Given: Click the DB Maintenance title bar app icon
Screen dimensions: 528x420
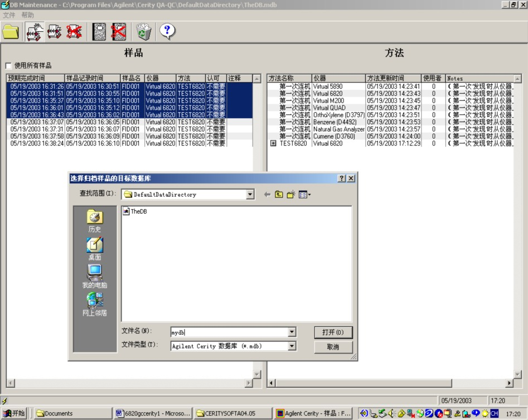Looking at the screenshot, I should pos(4,4).
